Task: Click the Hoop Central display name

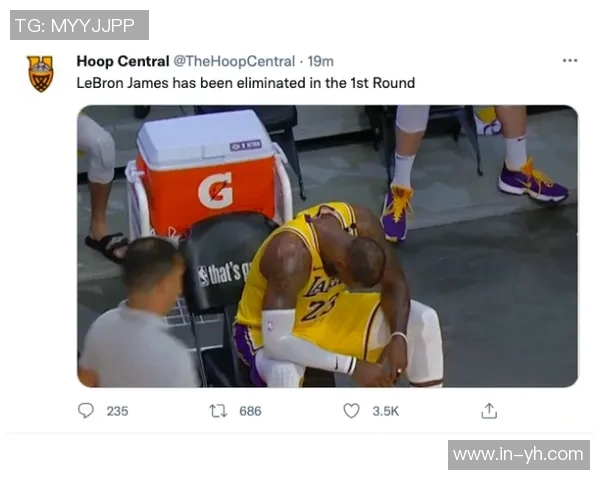Action: coord(123,61)
